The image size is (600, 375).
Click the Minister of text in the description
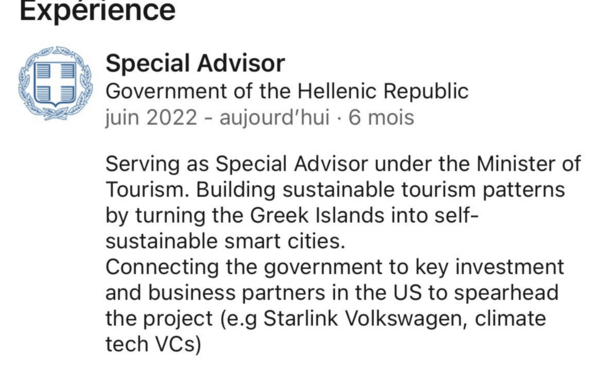(x=529, y=164)
